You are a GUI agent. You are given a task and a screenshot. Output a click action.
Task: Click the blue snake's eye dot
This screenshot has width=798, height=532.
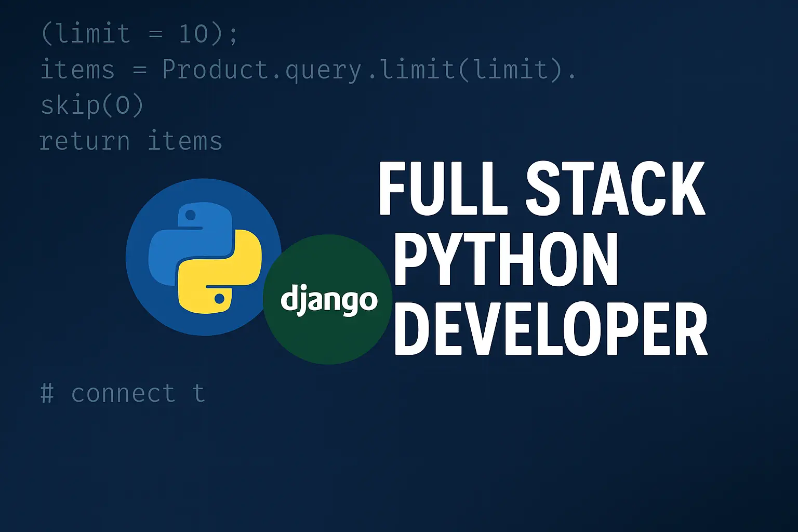(191, 215)
